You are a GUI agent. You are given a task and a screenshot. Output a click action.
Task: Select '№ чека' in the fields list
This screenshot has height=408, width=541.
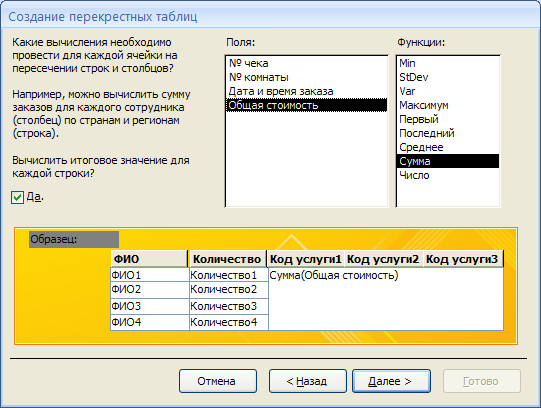click(306, 63)
